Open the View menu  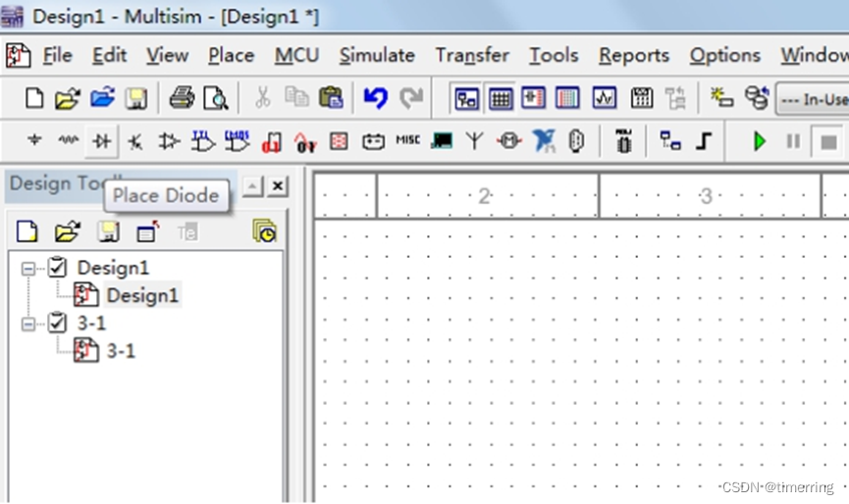(x=167, y=55)
